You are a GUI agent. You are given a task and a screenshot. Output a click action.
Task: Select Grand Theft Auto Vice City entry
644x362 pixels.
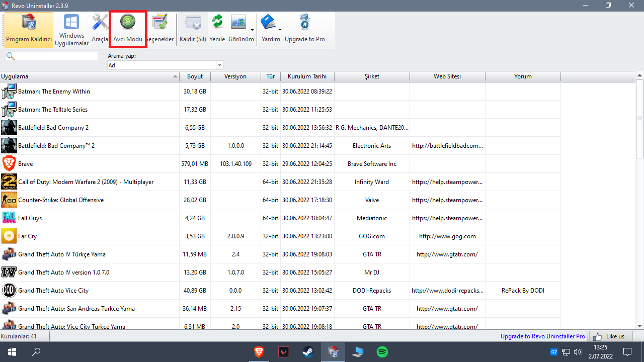point(53,291)
